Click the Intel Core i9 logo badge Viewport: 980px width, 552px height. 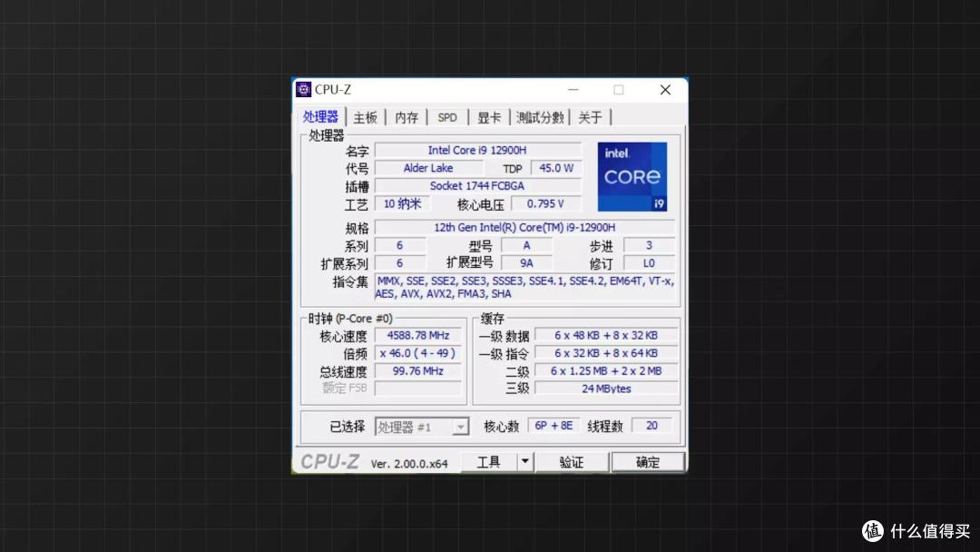(x=632, y=177)
